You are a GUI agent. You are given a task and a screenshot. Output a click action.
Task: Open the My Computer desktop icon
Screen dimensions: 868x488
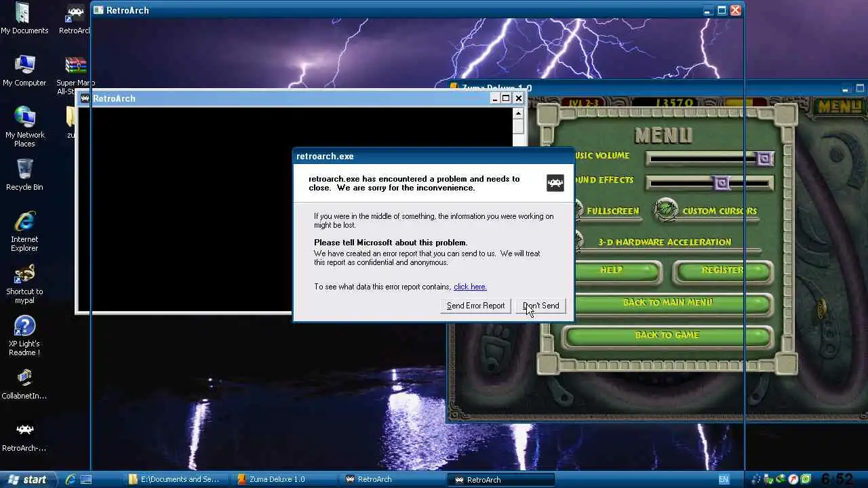(x=24, y=70)
